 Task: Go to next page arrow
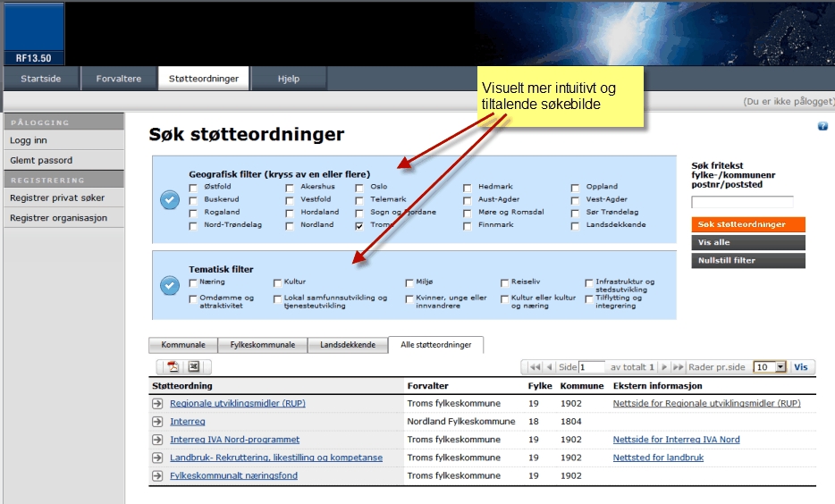coord(664,366)
